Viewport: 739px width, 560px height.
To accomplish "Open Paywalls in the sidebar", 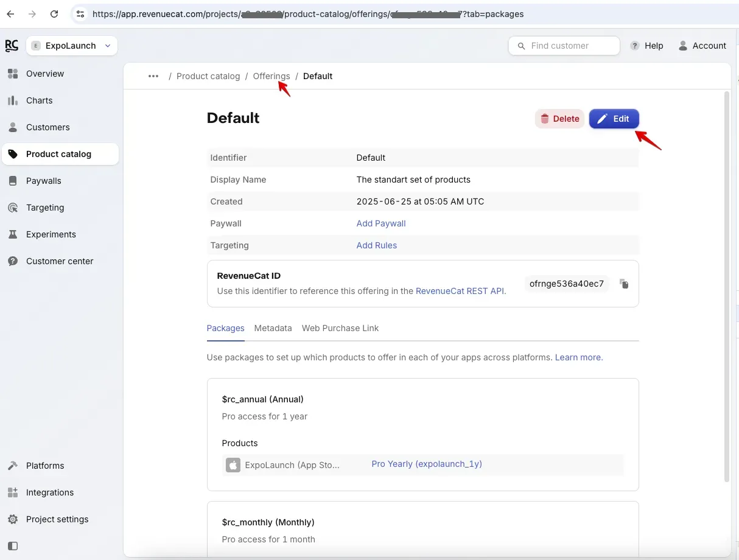I will [60, 181].
